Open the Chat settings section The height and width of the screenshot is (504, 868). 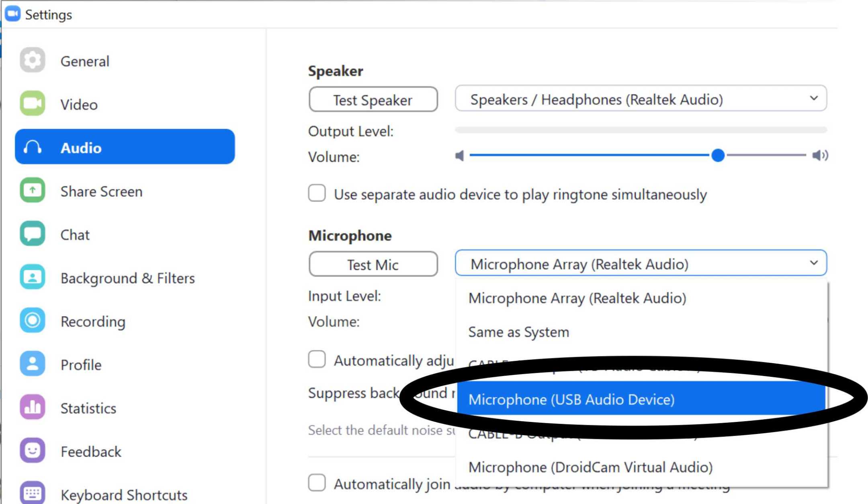point(75,235)
